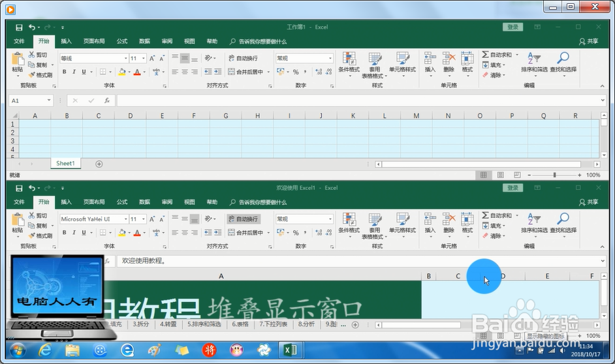The height and width of the screenshot is (364, 615).
Task: Click red font color A in top window
Action: [x=137, y=72]
